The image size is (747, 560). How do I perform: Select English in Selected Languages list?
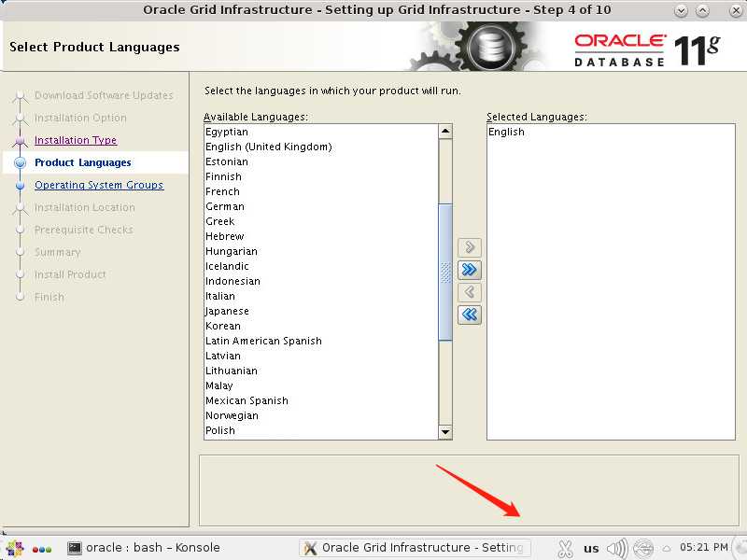tap(611, 132)
